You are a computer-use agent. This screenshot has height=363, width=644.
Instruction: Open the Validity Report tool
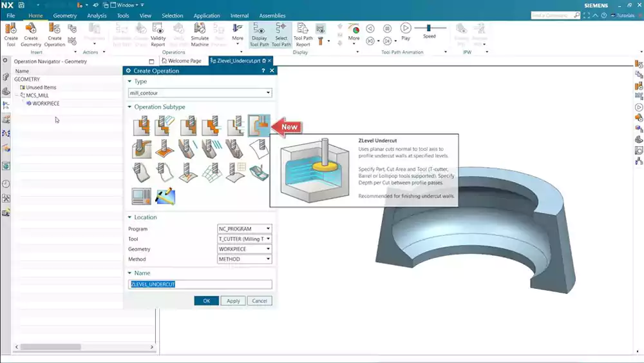pyautogui.click(x=158, y=35)
